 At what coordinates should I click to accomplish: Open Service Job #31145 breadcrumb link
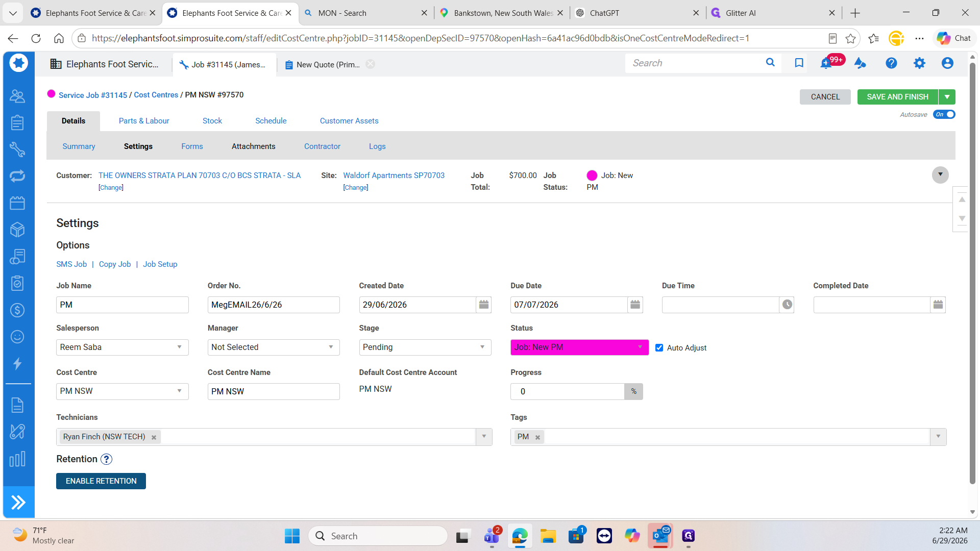pos(93,95)
